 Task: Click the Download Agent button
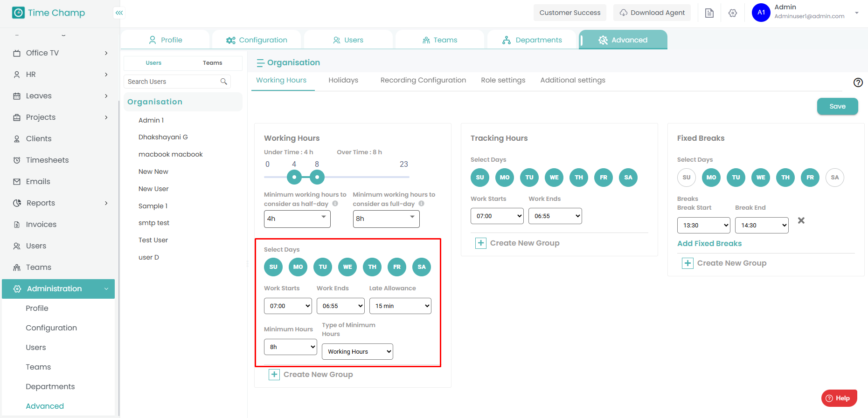click(x=652, y=13)
